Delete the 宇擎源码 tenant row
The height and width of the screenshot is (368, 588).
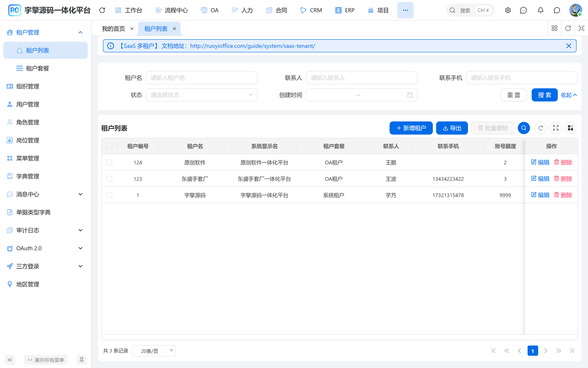click(563, 195)
